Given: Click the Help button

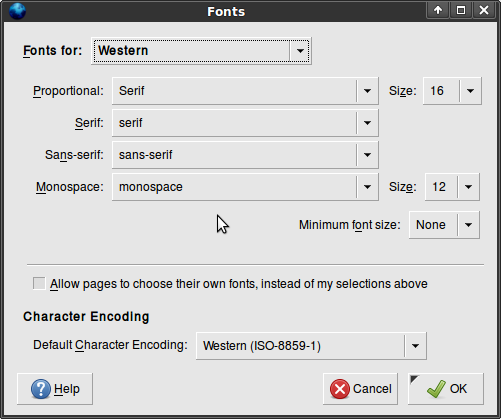Looking at the screenshot, I should pyautogui.click(x=55, y=389).
